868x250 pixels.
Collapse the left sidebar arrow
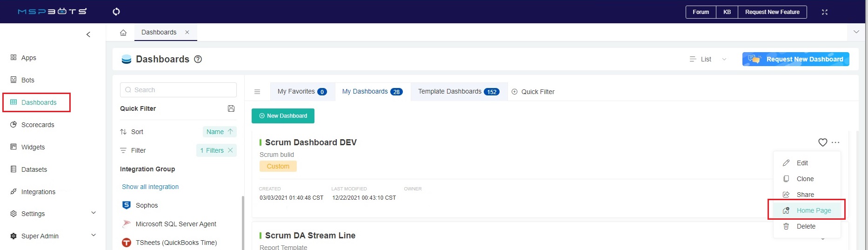88,34
